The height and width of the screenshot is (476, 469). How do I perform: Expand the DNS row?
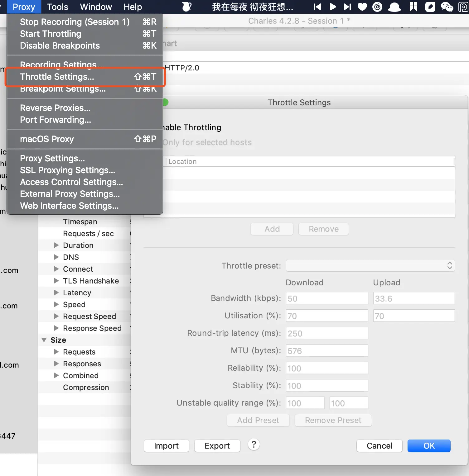pos(56,257)
